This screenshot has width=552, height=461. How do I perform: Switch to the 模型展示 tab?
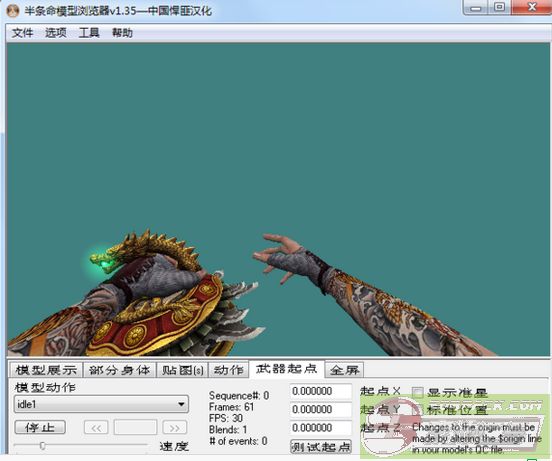coord(46,370)
